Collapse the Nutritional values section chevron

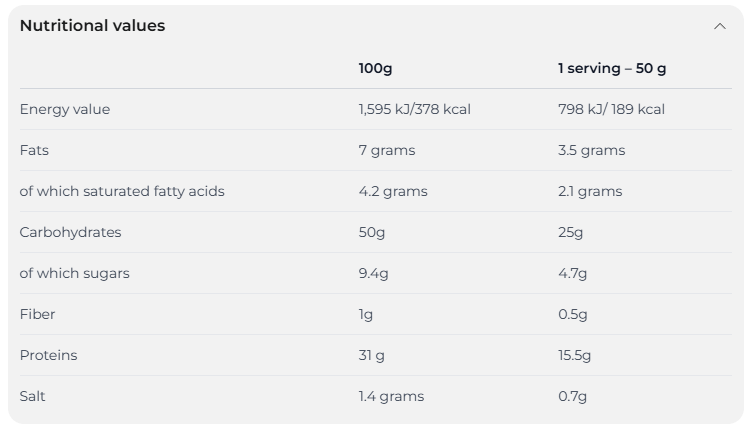[x=719, y=26]
